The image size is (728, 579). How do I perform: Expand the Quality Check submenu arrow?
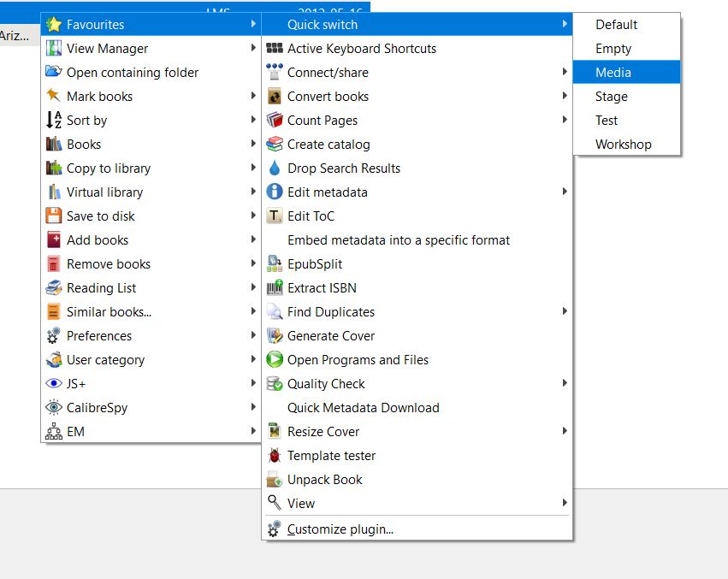pyautogui.click(x=565, y=384)
